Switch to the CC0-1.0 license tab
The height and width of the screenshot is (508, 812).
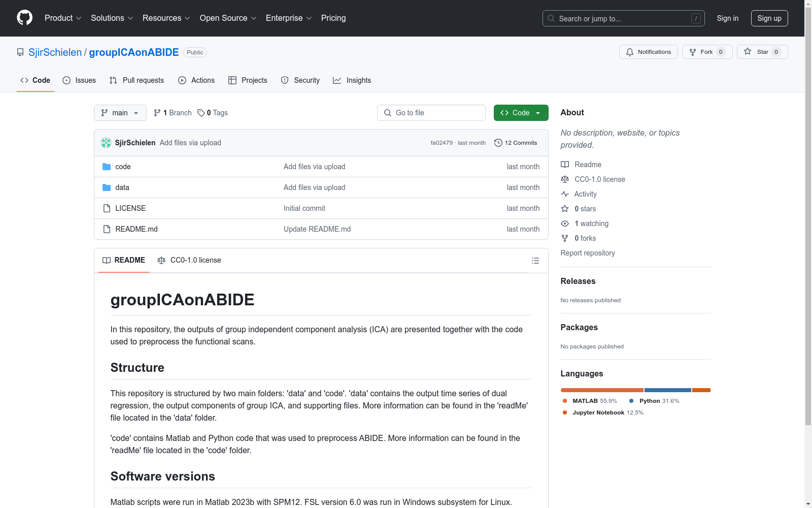189,260
